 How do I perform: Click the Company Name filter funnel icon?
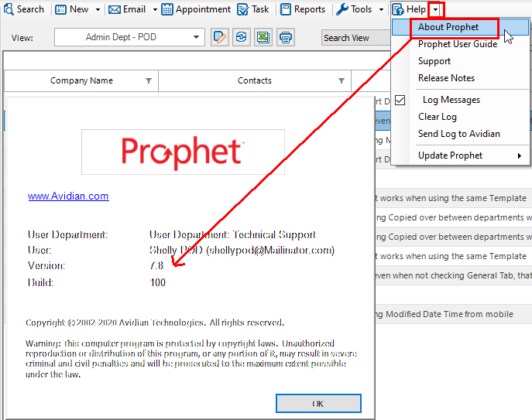pos(149,80)
